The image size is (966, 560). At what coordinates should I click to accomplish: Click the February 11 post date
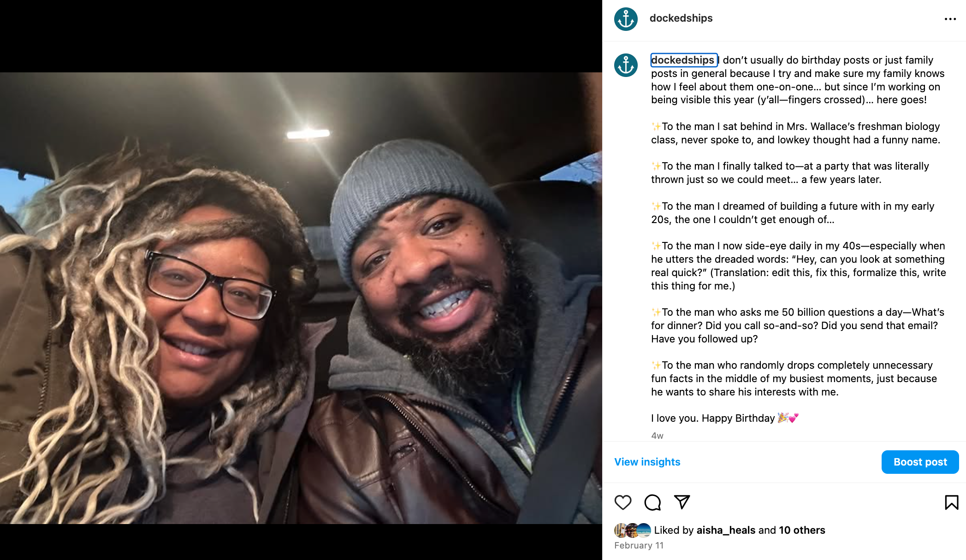pos(639,545)
